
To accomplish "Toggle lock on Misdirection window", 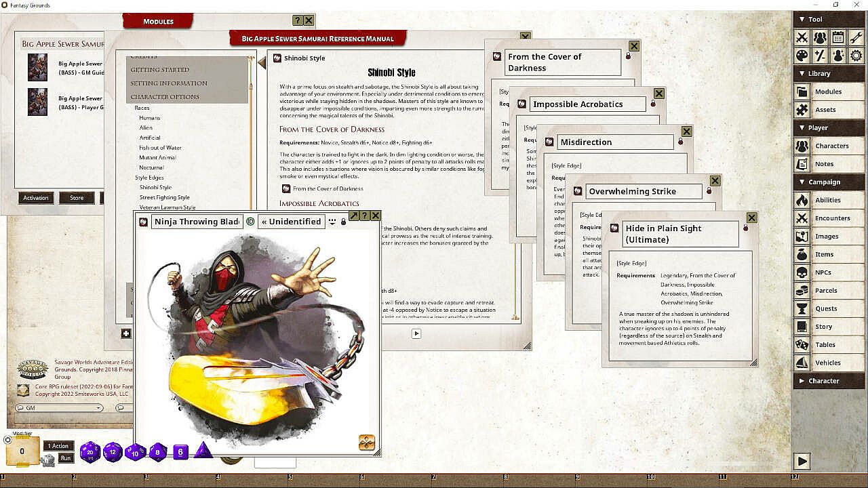I will (x=680, y=142).
